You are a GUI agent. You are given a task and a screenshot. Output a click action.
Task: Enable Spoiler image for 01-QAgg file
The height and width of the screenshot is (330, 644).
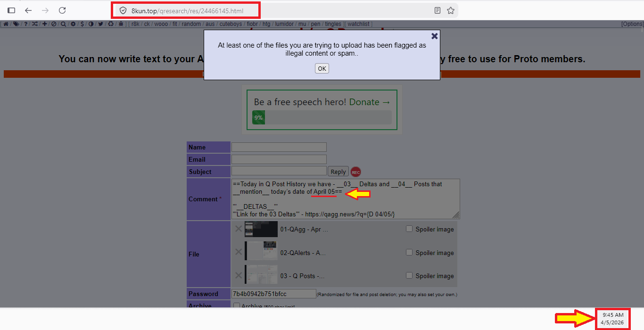tap(409, 229)
